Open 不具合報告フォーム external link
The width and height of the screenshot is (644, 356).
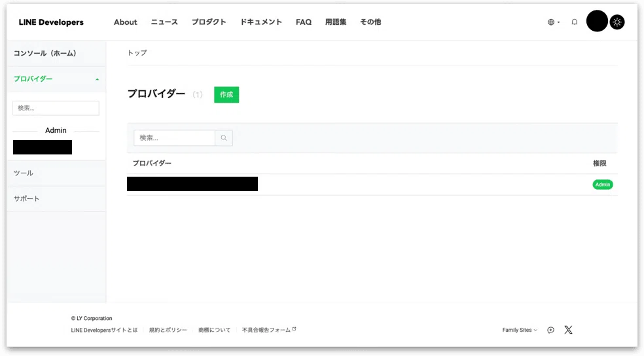tap(269, 330)
